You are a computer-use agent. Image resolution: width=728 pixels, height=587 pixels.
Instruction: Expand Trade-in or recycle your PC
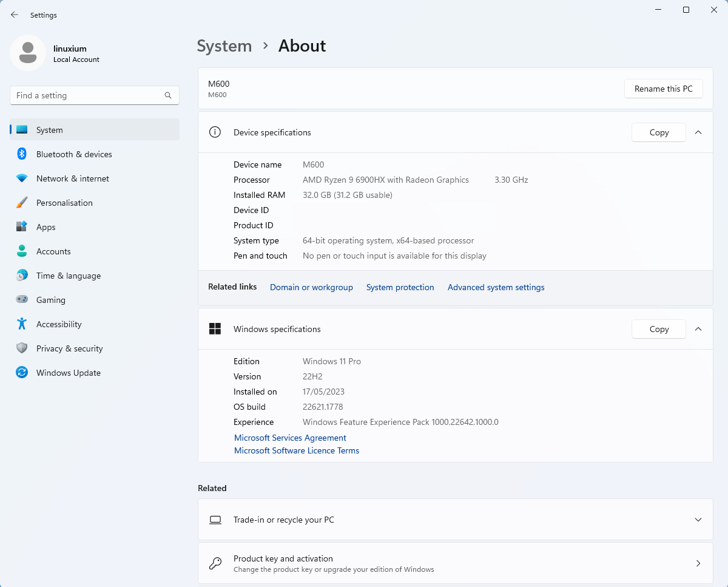(x=698, y=520)
